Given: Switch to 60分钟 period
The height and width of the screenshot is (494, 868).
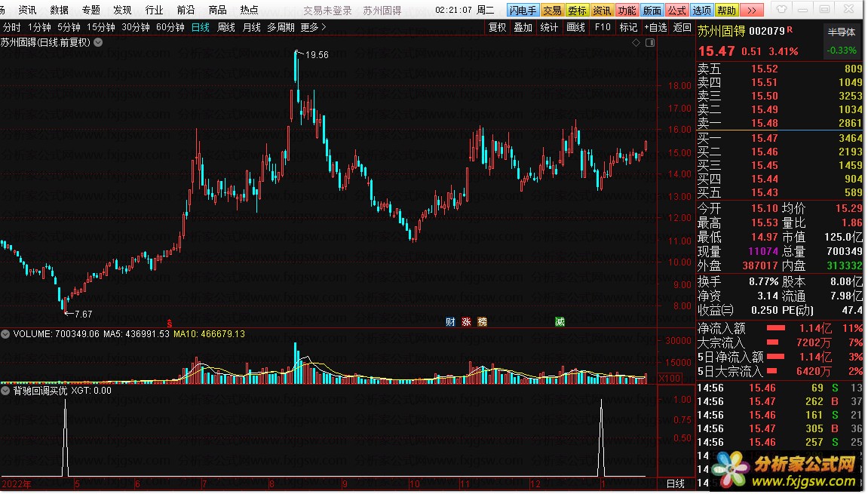Looking at the screenshot, I should click(170, 27).
